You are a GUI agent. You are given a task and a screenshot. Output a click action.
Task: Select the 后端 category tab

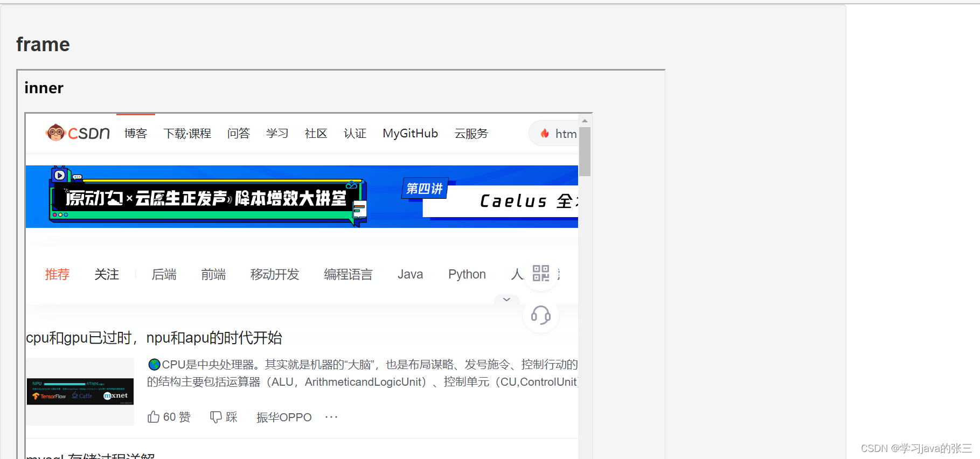click(164, 275)
